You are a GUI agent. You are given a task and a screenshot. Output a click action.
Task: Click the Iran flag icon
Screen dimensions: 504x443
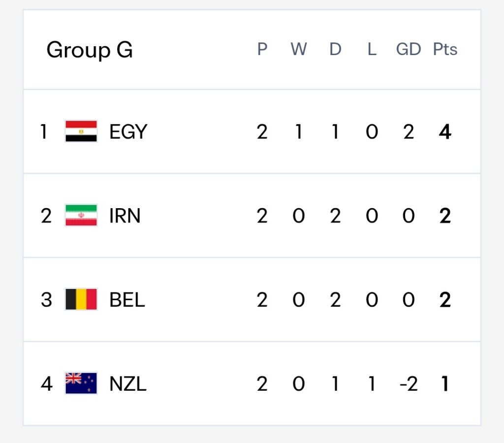[x=81, y=215]
